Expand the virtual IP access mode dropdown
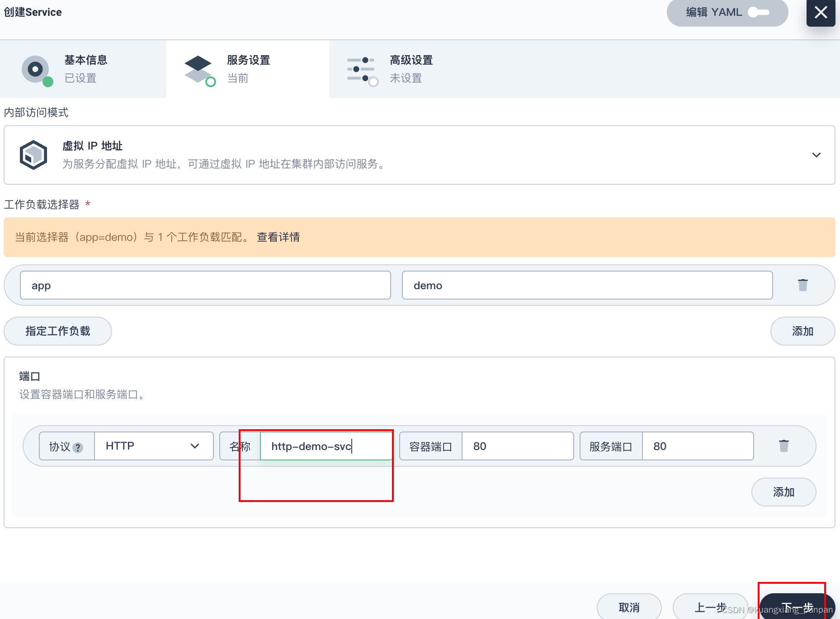The height and width of the screenshot is (619, 840). click(x=816, y=155)
